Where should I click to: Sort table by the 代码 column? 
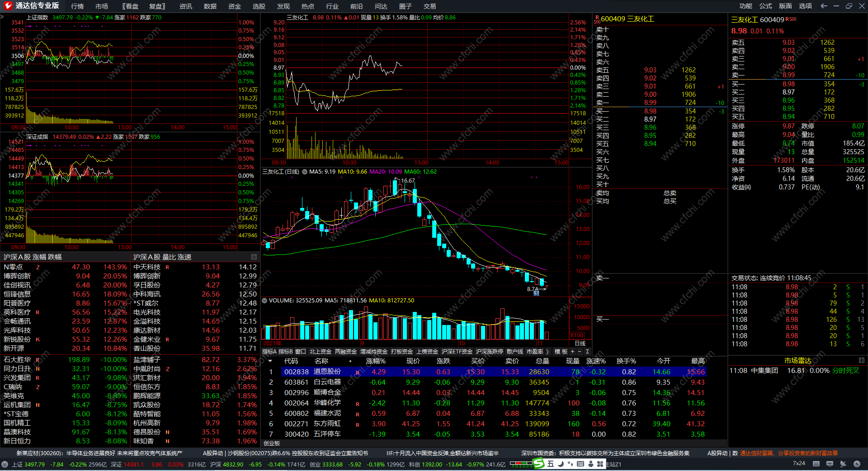coord(291,361)
